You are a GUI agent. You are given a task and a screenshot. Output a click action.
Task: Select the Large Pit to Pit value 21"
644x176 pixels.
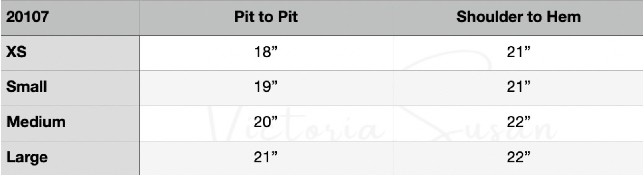(x=266, y=157)
